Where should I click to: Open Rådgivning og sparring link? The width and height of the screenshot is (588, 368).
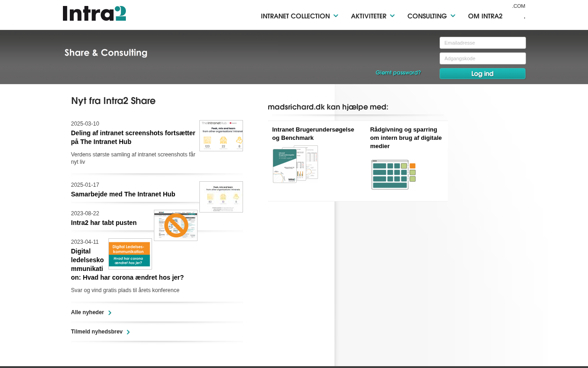click(406, 138)
